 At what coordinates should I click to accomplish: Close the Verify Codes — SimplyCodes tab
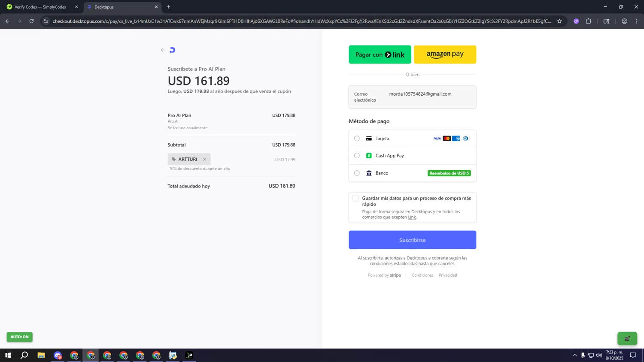tap(76, 7)
